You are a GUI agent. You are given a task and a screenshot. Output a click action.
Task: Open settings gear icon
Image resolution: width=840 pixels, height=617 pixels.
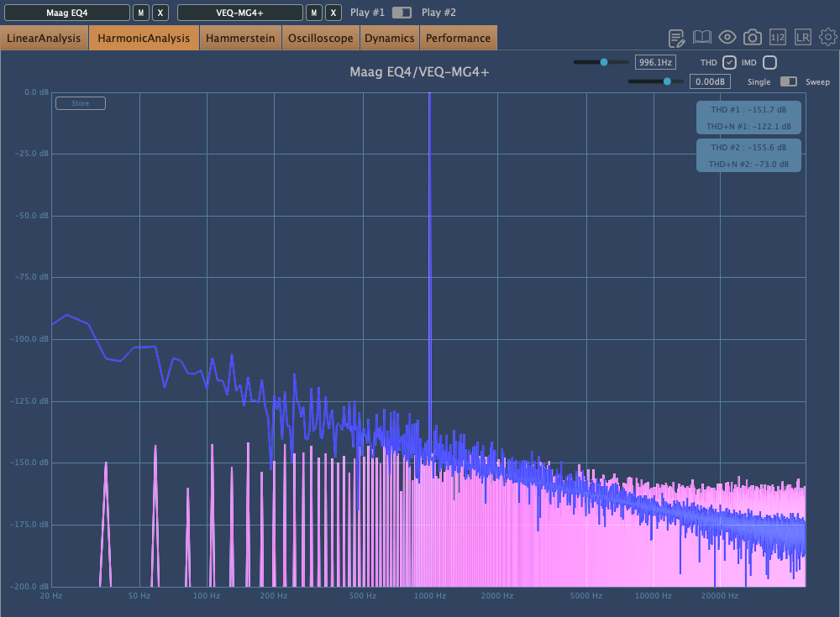828,38
